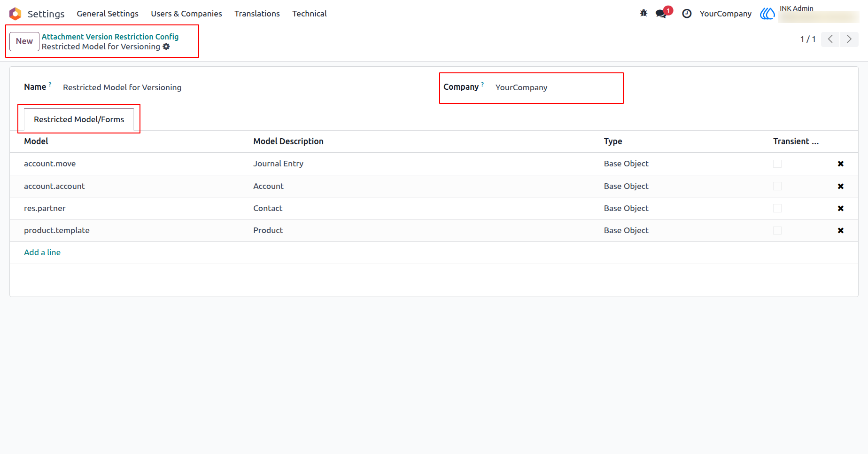Sort by the Model Description column header
Screen dimensions: 868x454
(288, 141)
